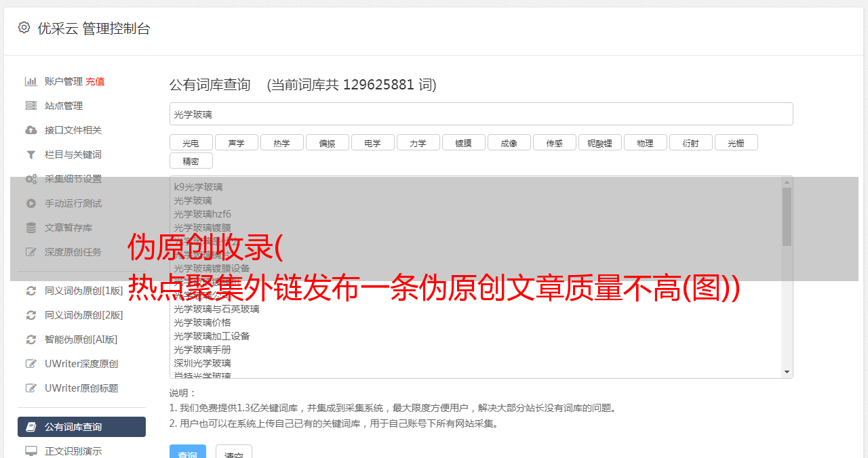The width and height of the screenshot is (868, 458).
Task: Pick the 力学 keyword tag
Action: [x=418, y=143]
